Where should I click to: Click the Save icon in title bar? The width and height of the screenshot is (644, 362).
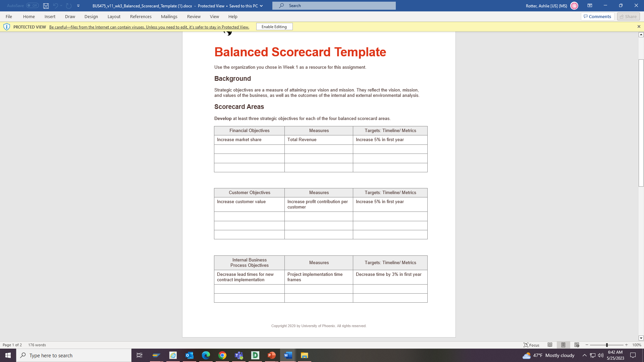pyautogui.click(x=46, y=6)
